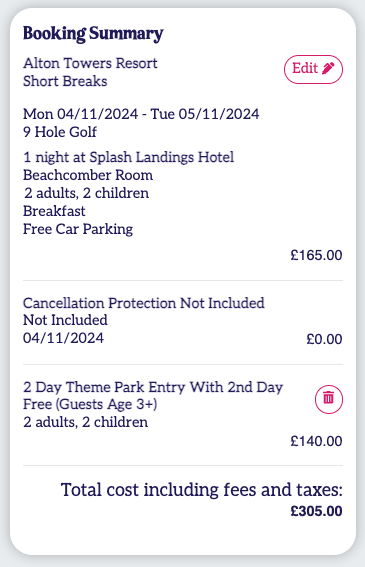This screenshot has width=365, height=567.
Task: Click the 9 Hole Golf line
Action: pos(60,132)
